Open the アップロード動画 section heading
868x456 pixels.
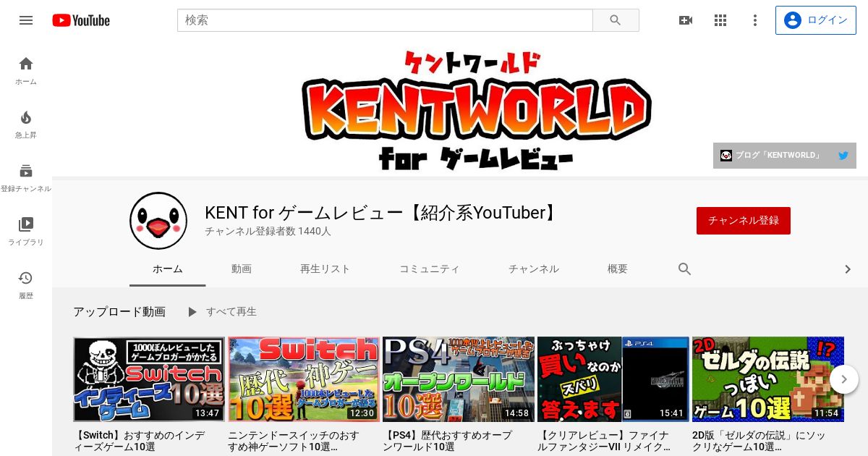(x=119, y=312)
